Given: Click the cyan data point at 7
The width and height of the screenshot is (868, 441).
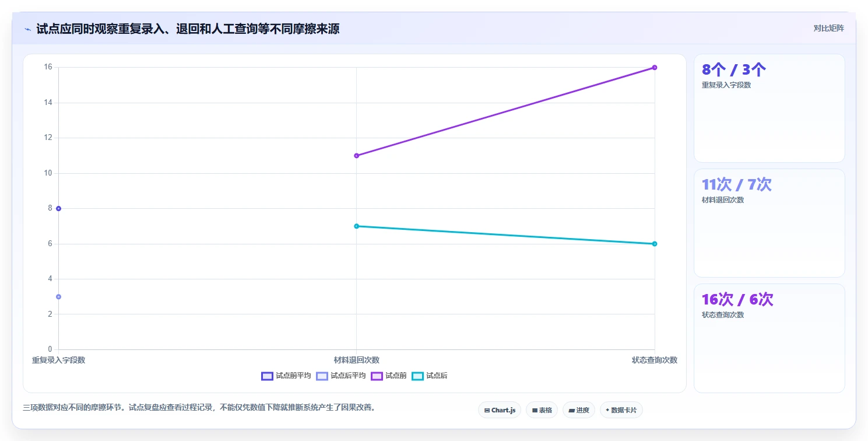Looking at the screenshot, I should coord(356,226).
